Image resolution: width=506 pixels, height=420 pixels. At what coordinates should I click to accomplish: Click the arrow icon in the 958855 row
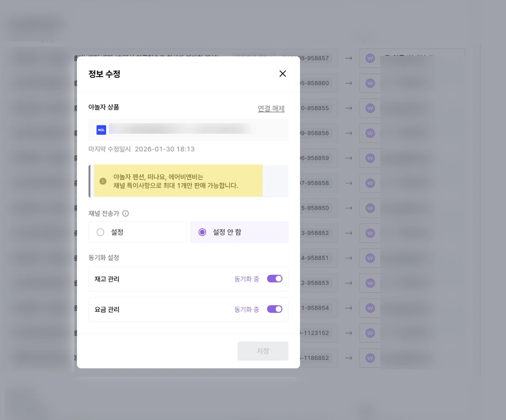[x=349, y=108]
